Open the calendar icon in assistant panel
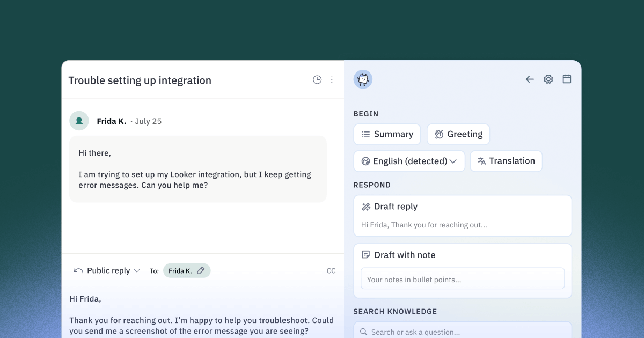The width and height of the screenshot is (644, 338). (x=567, y=79)
